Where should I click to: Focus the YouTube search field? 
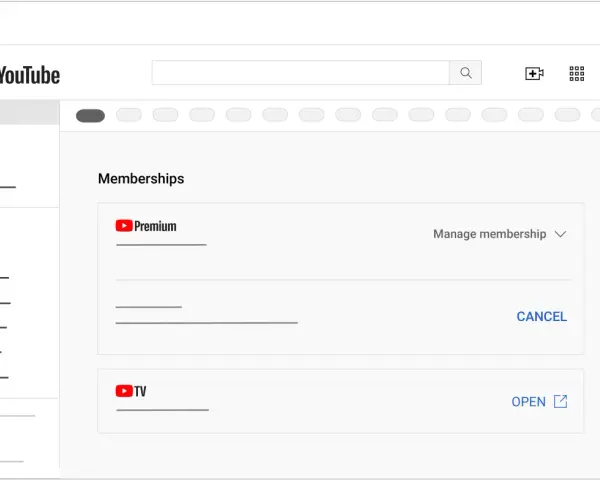(x=300, y=73)
